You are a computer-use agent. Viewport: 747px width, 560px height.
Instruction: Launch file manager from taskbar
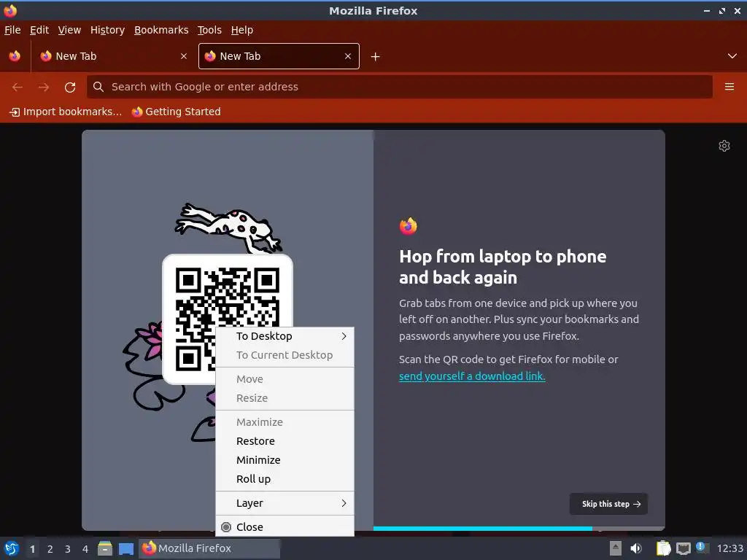(x=105, y=548)
